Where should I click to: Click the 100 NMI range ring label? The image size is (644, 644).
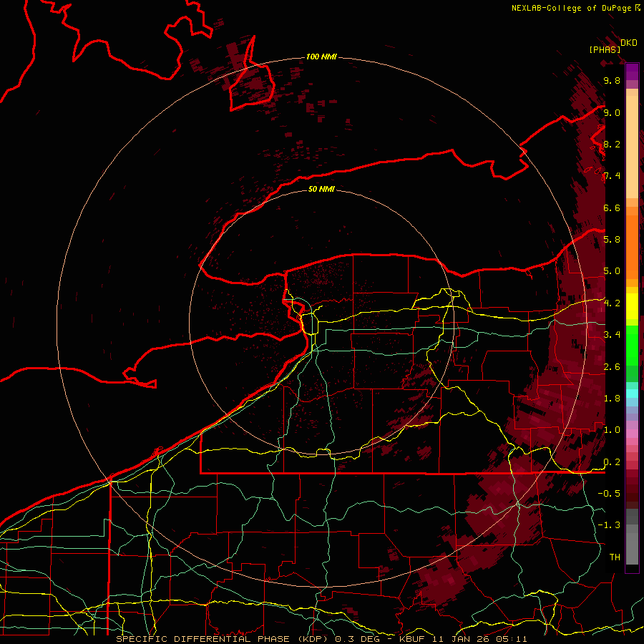coord(321,57)
